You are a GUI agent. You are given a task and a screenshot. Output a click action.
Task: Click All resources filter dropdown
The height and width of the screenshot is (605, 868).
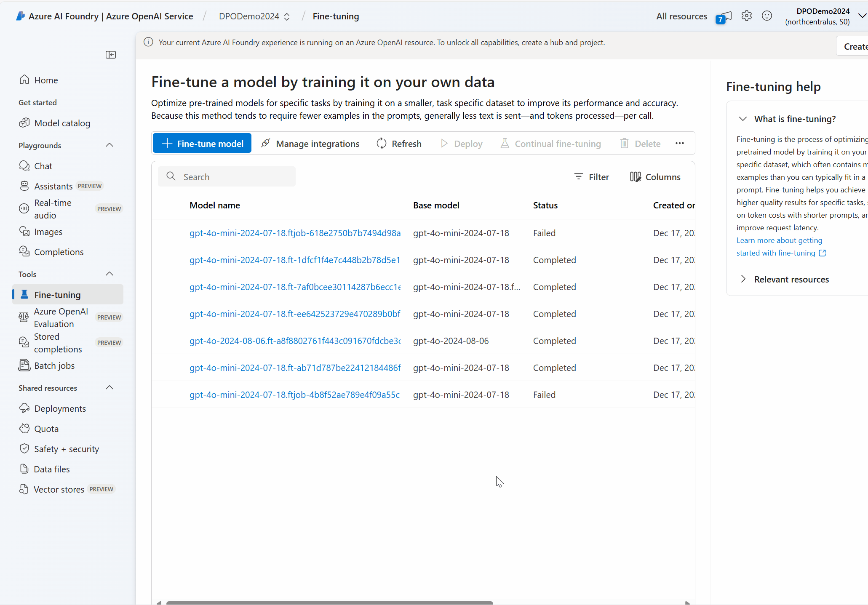coord(681,16)
